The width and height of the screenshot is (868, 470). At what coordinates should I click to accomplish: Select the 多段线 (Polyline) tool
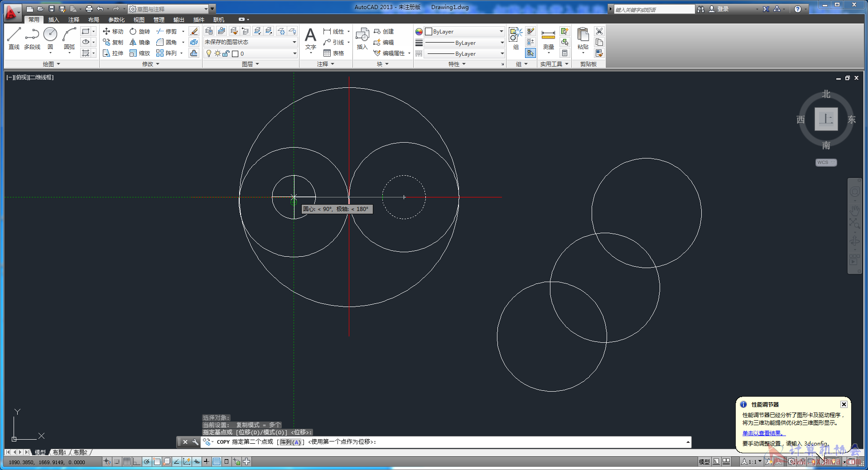tap(32, 38)
